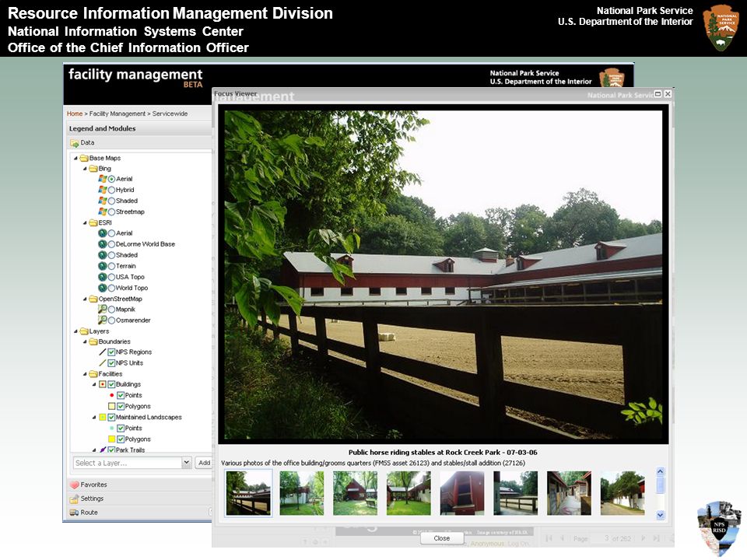The image size is (747, 560).
Task: Pick the ESRI Terrain base map
Action: click(x=111, y=266)
